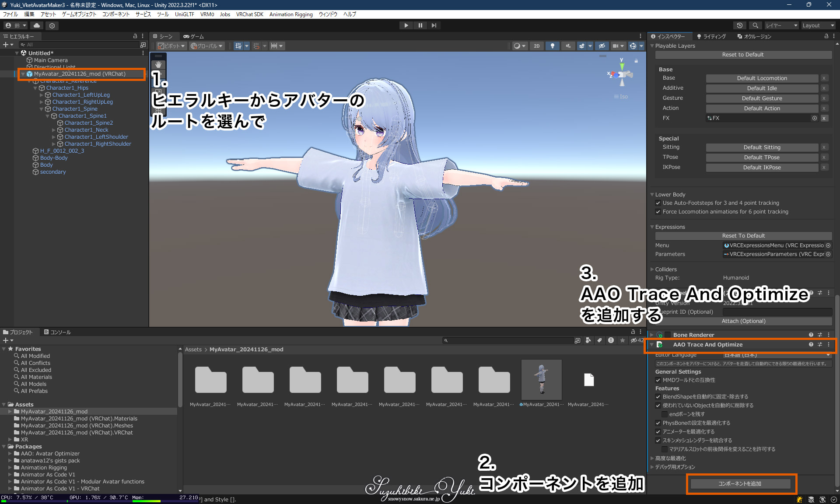Screen dimensions: 840x504
Task: Switch to the ライティング tab
Action: [x=711, y=36]
